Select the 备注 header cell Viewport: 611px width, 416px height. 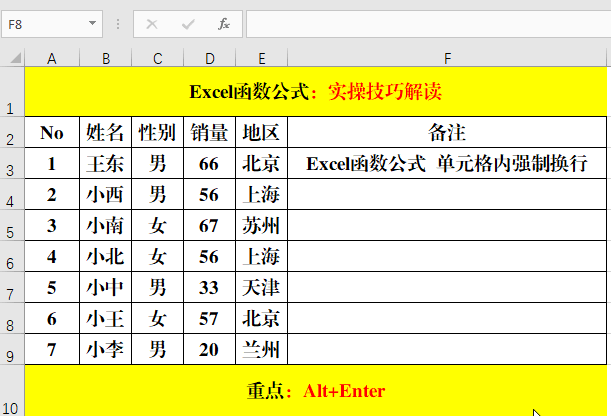point(447,132)
